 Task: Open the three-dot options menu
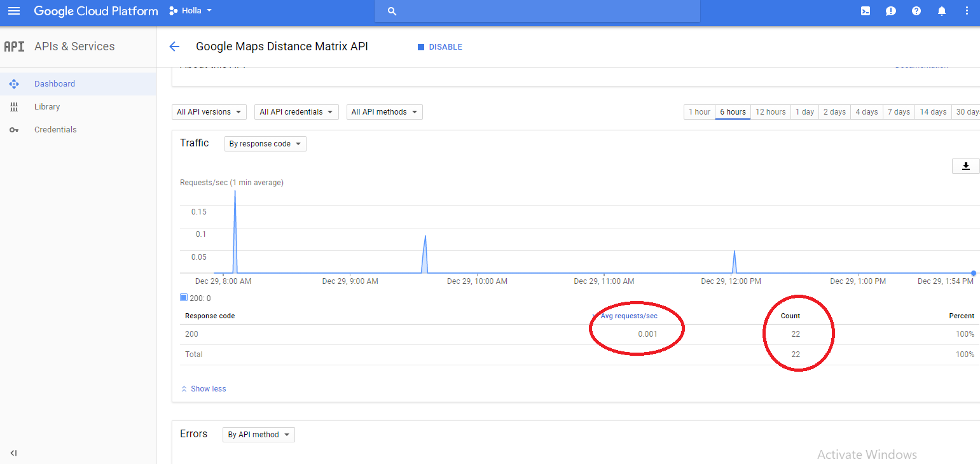tap(967, 11)
